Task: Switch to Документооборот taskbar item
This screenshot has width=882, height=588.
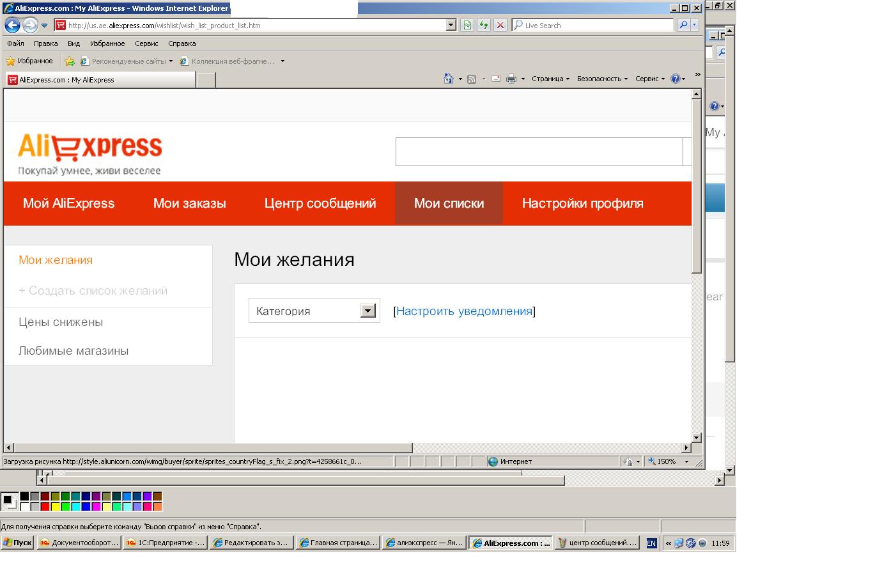Action: [x=79, y=543]
